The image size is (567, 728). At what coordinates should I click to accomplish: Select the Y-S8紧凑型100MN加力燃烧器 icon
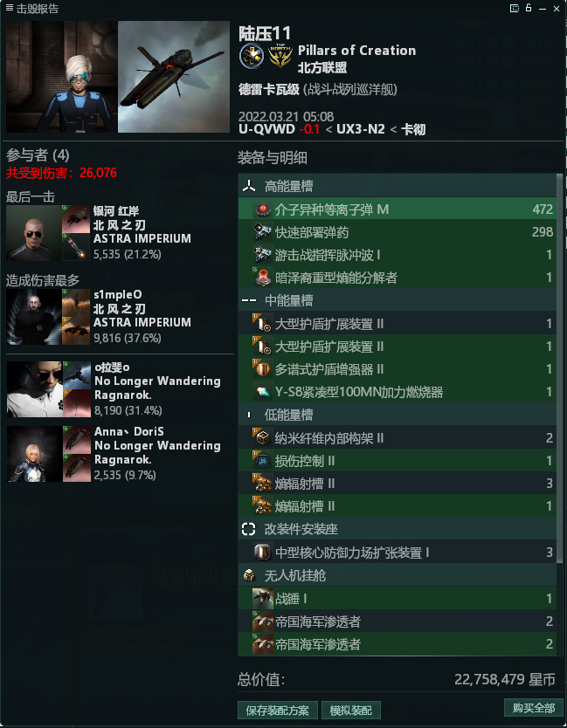[x=263, y=392]
